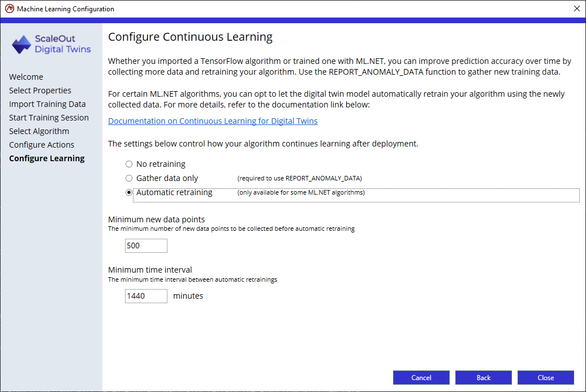
Task: Click the Cancel button
Action: pyautogui.click(x=421, y=377)
